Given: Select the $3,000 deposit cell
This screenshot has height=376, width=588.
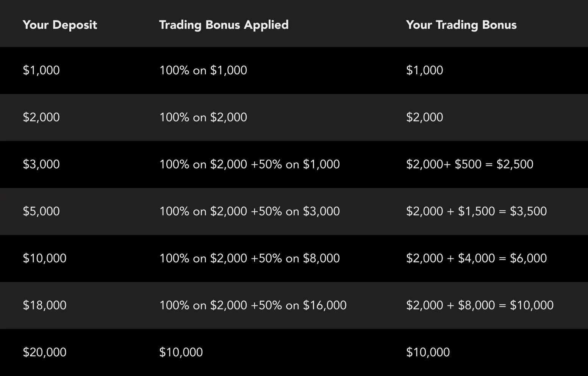Looking at the screenshot, I should tap(41, 164).
